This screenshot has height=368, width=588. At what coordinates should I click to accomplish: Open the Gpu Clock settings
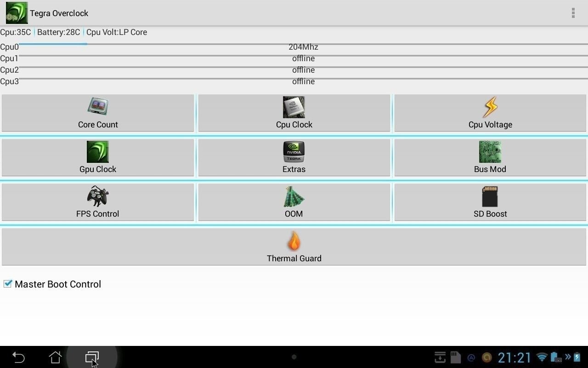click(98, 158)
